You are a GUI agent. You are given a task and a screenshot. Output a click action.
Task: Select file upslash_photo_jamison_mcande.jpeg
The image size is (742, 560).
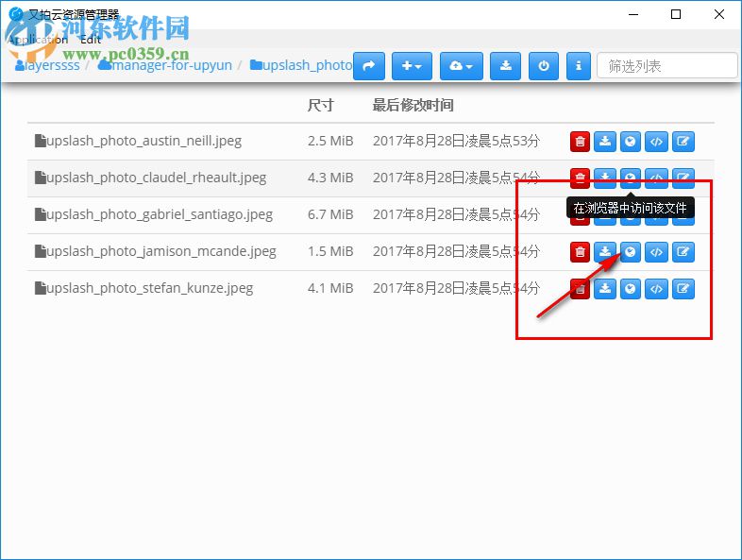click(x=156, y=251)
